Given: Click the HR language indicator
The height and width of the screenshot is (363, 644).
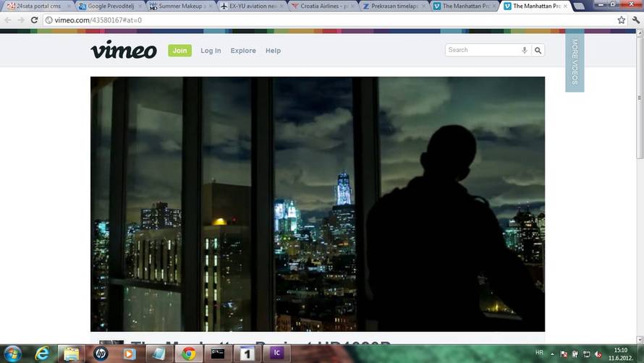Looking at the screenshot, I should [x=539, y=353].
